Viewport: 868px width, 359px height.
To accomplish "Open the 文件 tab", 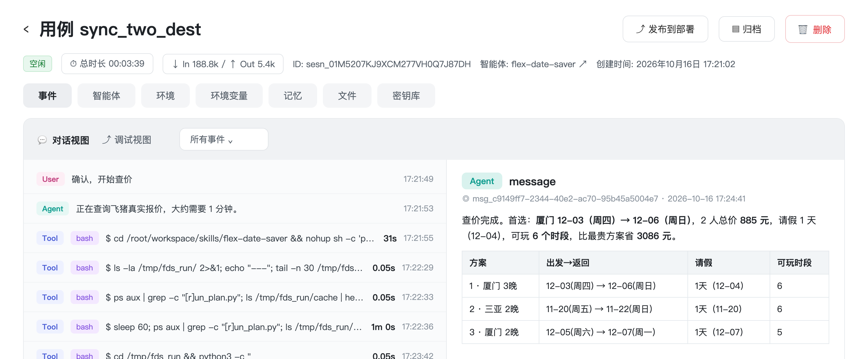I will (347, 96).
